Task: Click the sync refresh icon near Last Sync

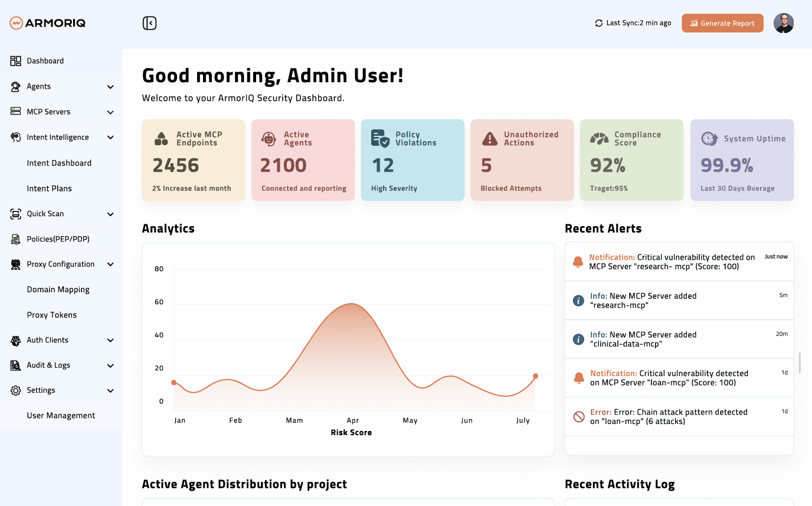Action: coord(598,22)
